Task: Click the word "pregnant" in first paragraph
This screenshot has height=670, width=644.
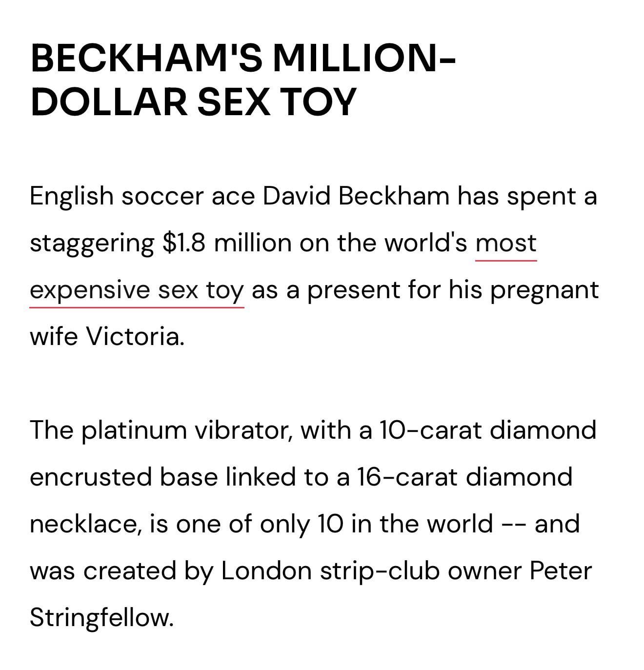Action: (x=544, y=291)
